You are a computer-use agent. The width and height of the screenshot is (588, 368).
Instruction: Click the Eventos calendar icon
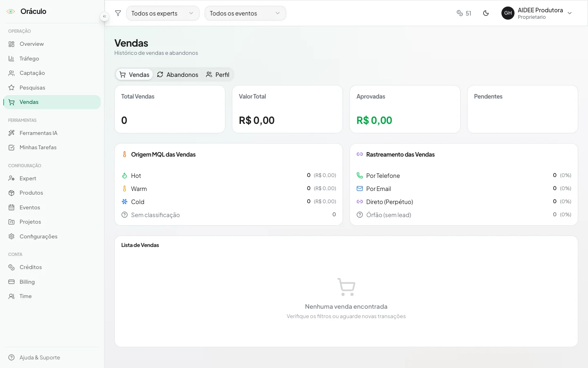coord(11,207)
